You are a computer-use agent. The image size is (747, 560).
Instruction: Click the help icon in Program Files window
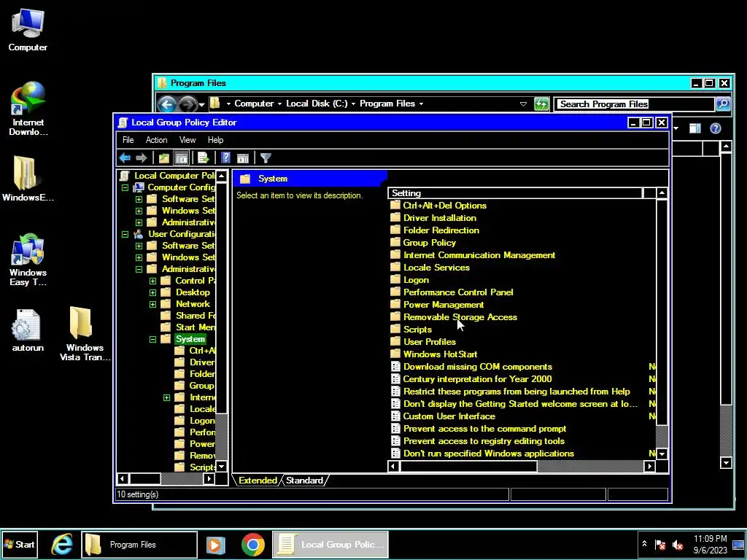(715, 128)
